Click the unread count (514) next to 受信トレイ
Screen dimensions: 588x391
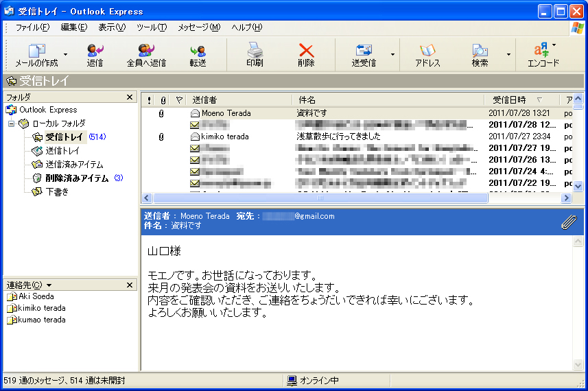(x=97, y=137)
